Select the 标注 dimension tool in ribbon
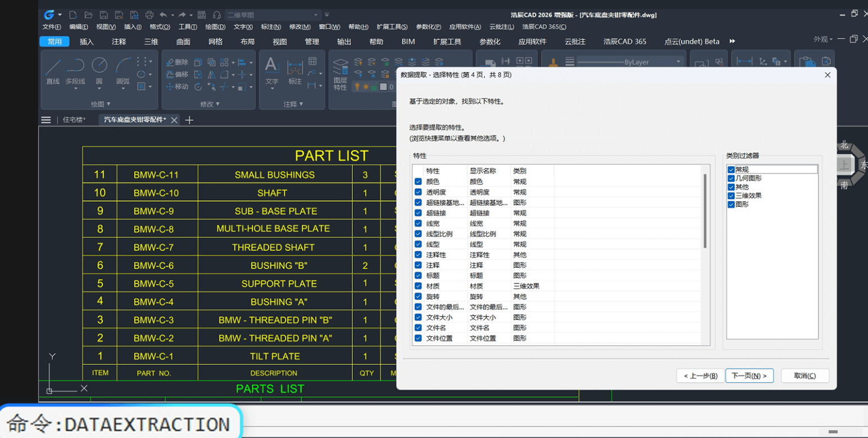The image size is (868, 438). [295, 71]
